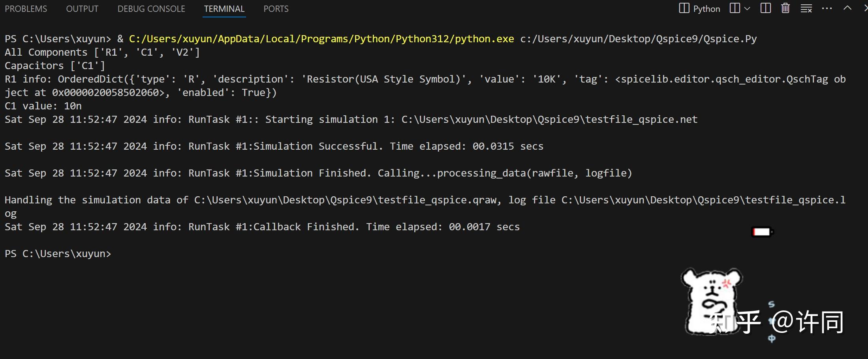Select the TERMINAL tab
This screenshot has width=868, height=359.
224,9
